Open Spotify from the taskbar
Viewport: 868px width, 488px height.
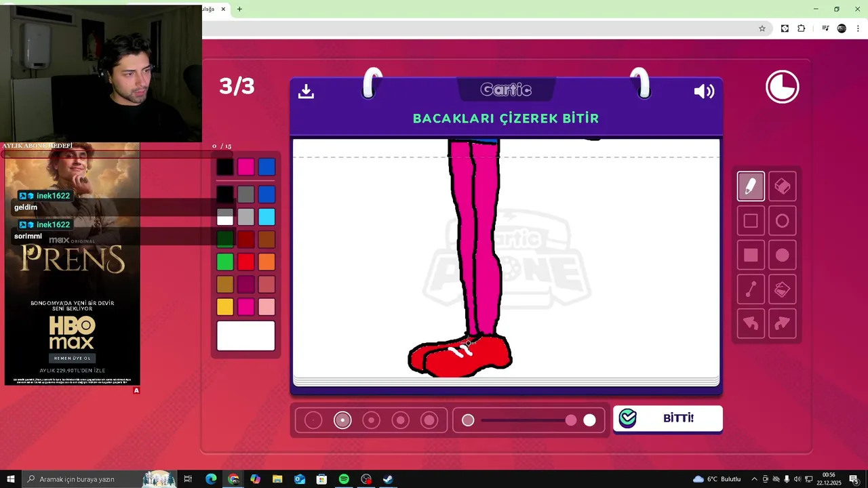[344, 479]
